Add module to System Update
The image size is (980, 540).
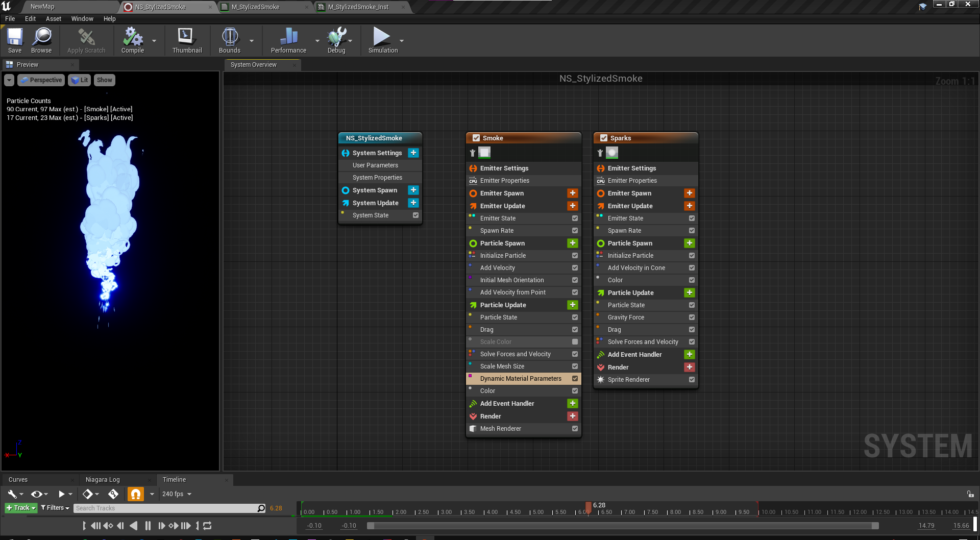coord(413,203)
